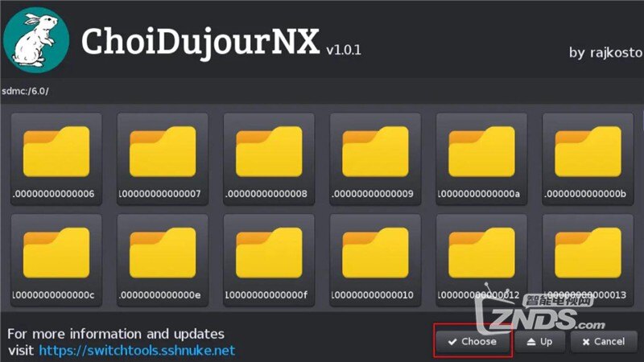Open folder ending in 000a
Viewport: 644px width, 362px height.
click(x=481, y=158)
